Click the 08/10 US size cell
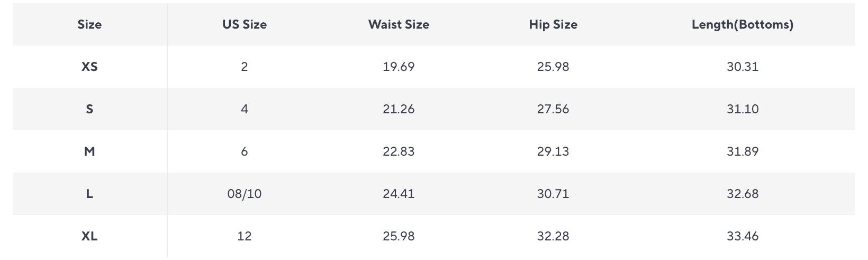 245,194
